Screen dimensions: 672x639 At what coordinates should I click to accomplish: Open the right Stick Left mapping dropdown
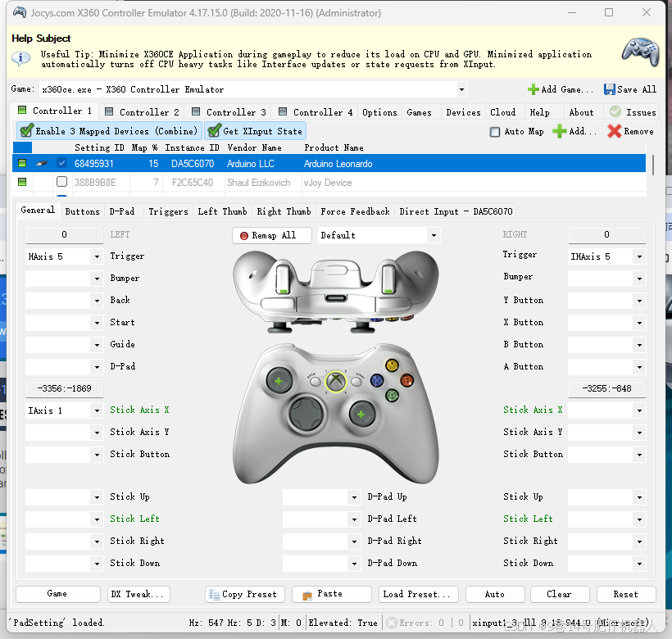tap(639, 519)
